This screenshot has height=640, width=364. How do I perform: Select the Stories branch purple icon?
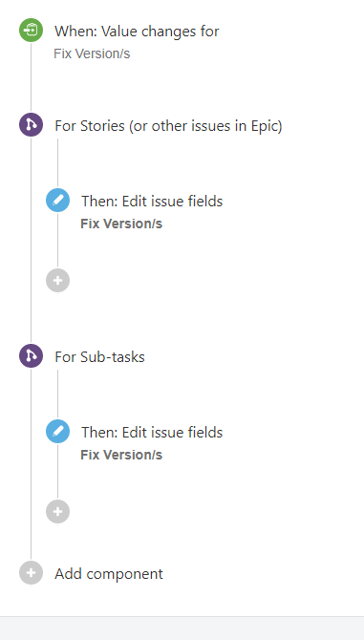[31, 125]
